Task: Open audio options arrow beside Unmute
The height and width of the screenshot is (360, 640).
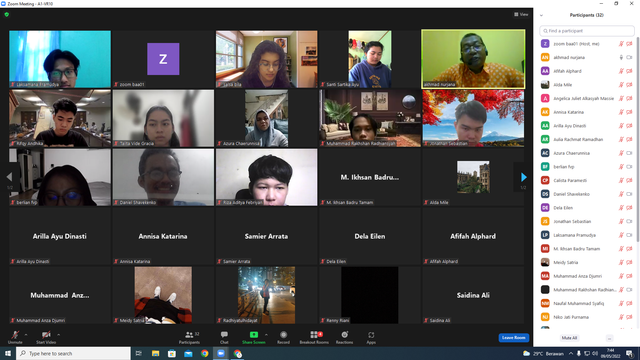Action: point(26,335)
